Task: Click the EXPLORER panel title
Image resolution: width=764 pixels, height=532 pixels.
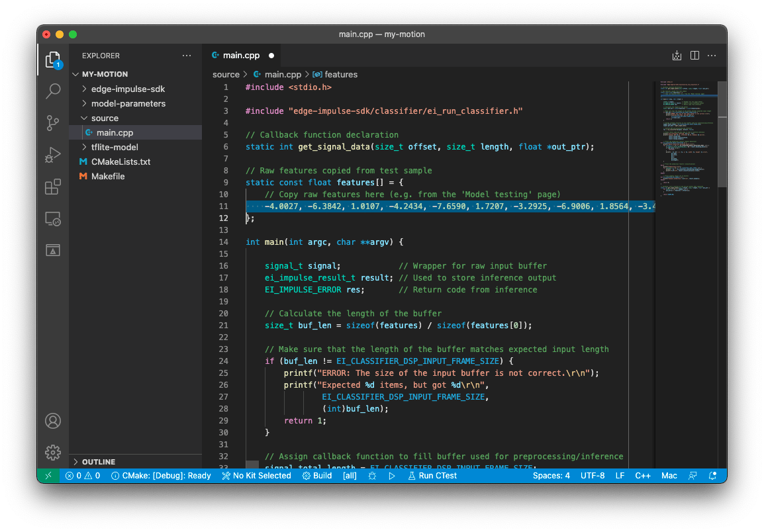Action: click(101, 56)
